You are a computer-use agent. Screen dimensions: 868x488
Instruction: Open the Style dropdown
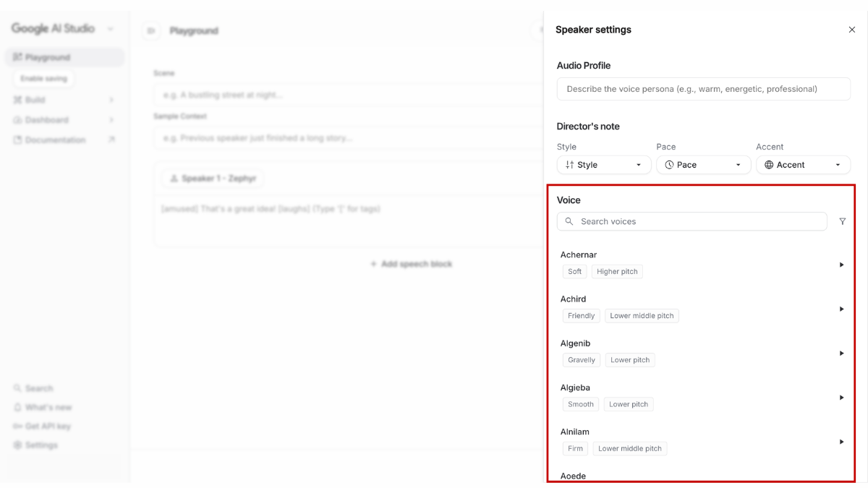[603, 165]
